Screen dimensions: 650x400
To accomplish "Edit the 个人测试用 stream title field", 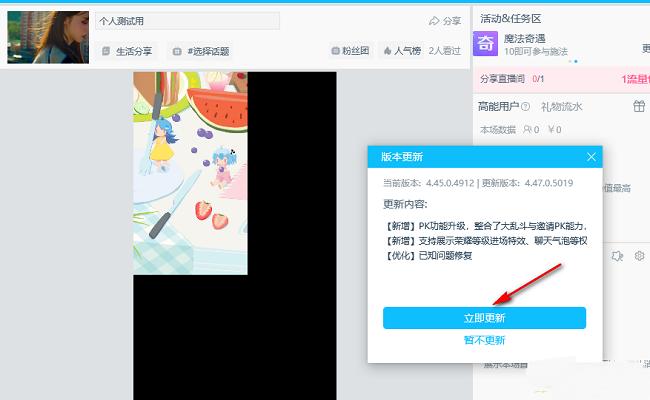I will tap(187, 21).
